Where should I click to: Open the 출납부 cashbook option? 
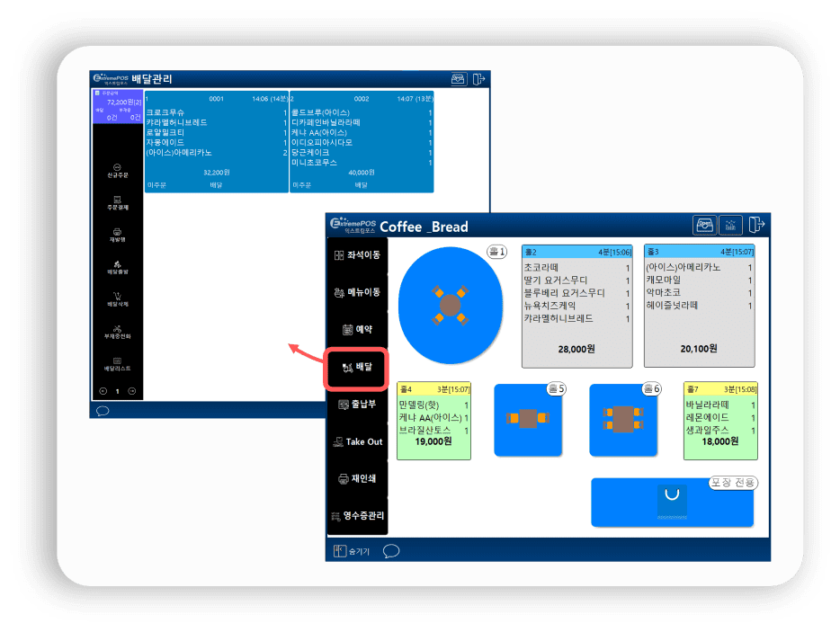click(x=356, y=405)
